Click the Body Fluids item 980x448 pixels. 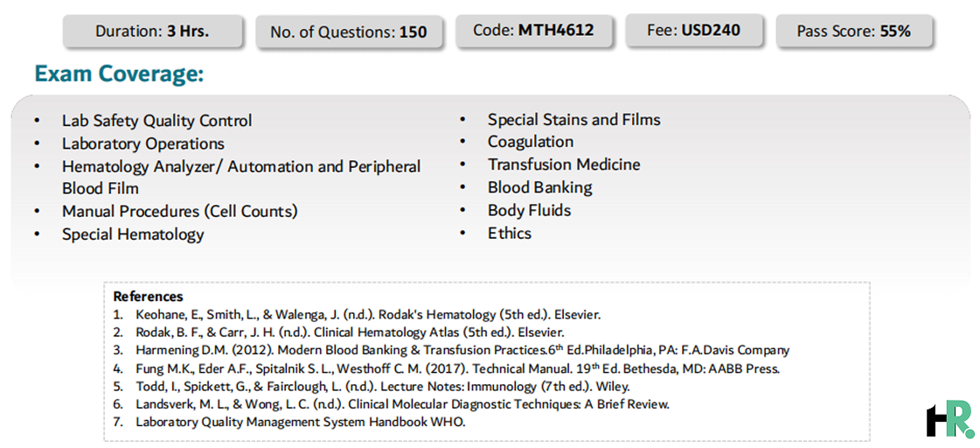click(x=530, y=210)
